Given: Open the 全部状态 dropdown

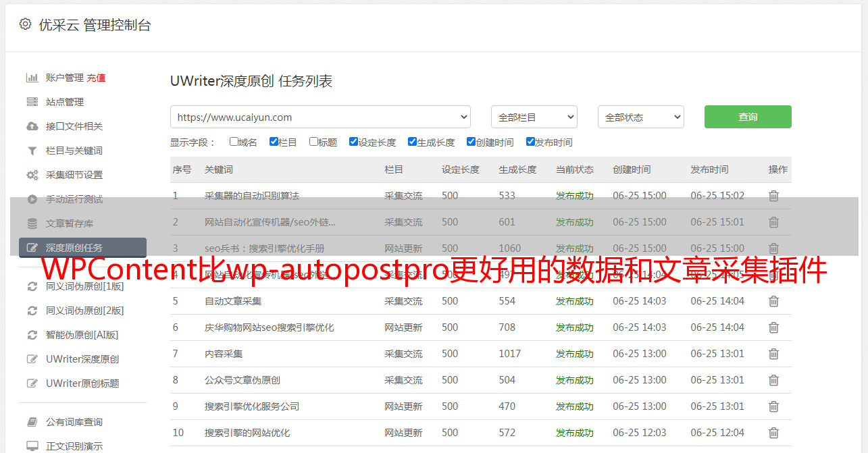Looking at the screenshot, I should 641,117.
